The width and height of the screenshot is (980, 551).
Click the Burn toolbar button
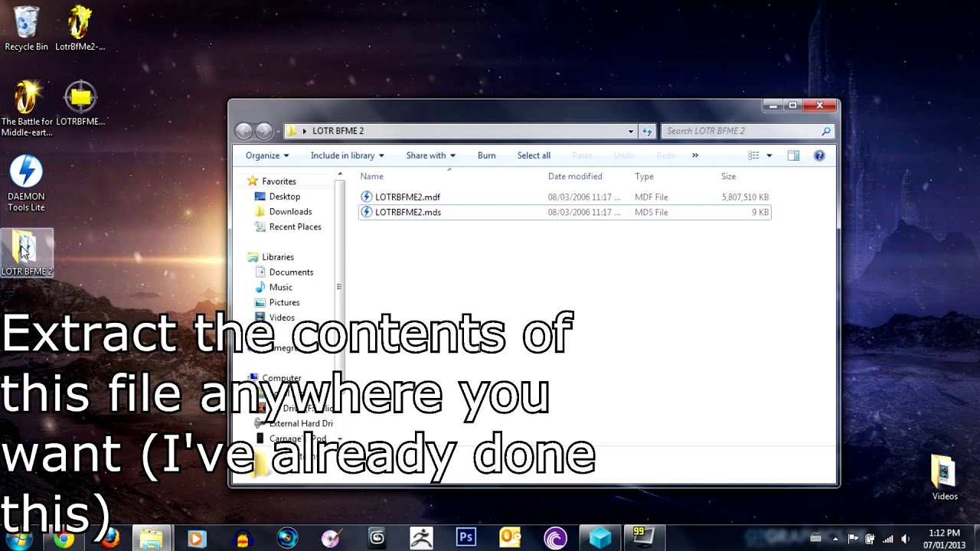point(486,155)
